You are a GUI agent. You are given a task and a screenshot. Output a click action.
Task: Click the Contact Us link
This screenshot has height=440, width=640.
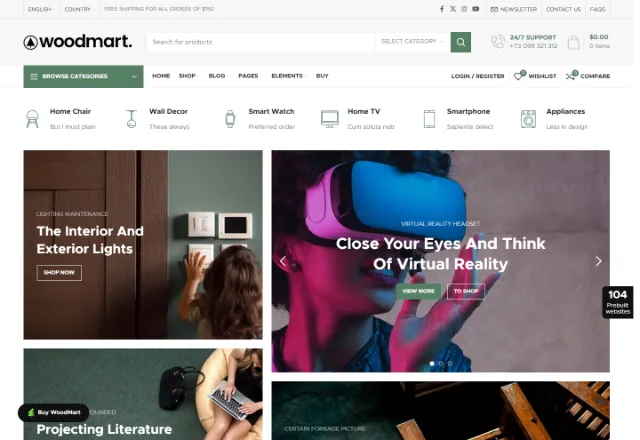point(563,9)
